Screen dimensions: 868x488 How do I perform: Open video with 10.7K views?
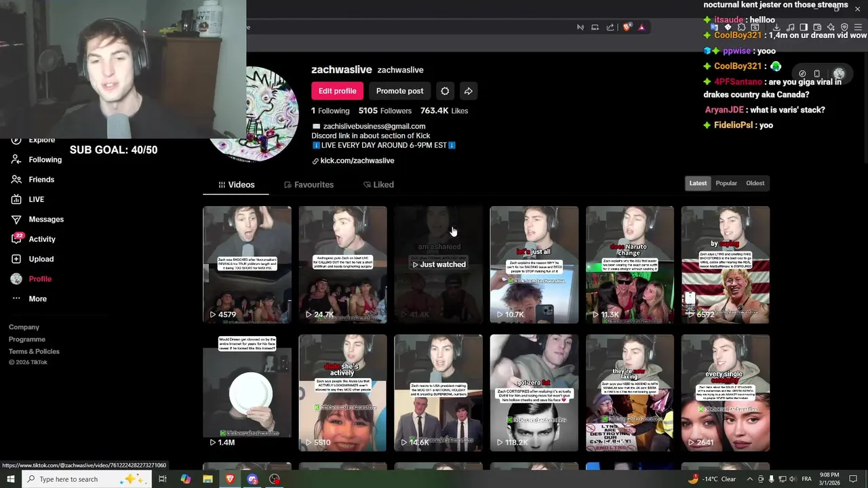point(534,264)
